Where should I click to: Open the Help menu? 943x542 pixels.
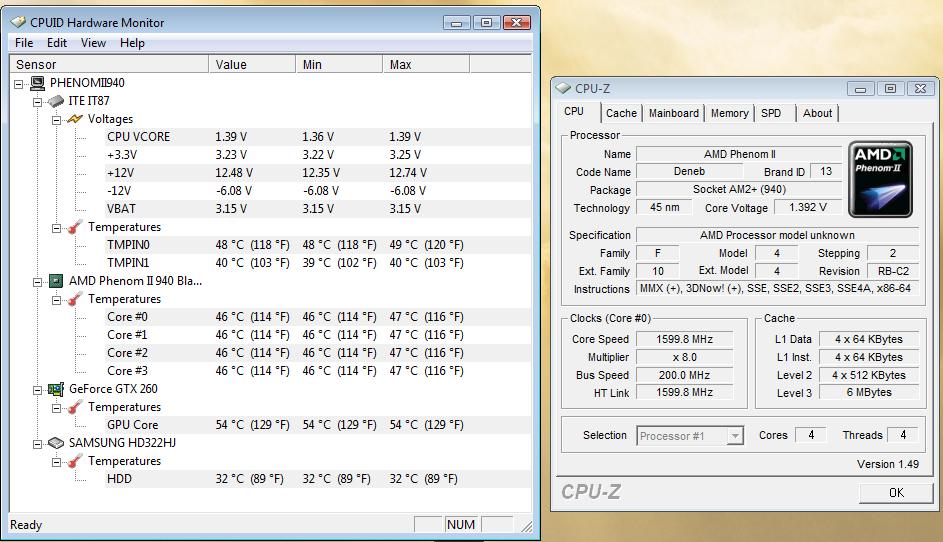[x=132, y=43]
